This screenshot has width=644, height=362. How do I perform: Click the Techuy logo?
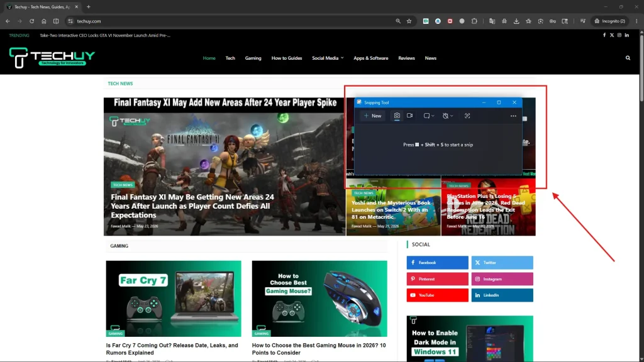52,57
